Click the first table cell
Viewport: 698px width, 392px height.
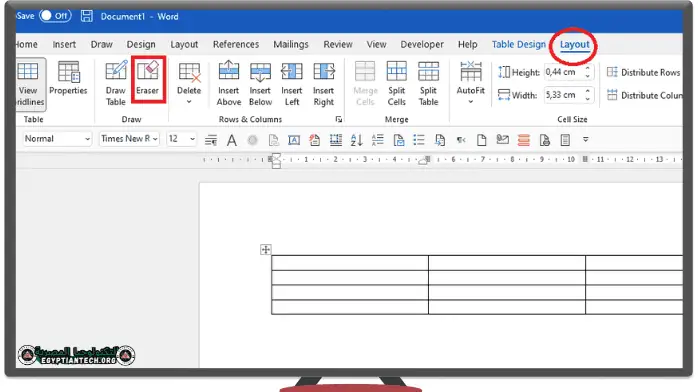(350, 263)
